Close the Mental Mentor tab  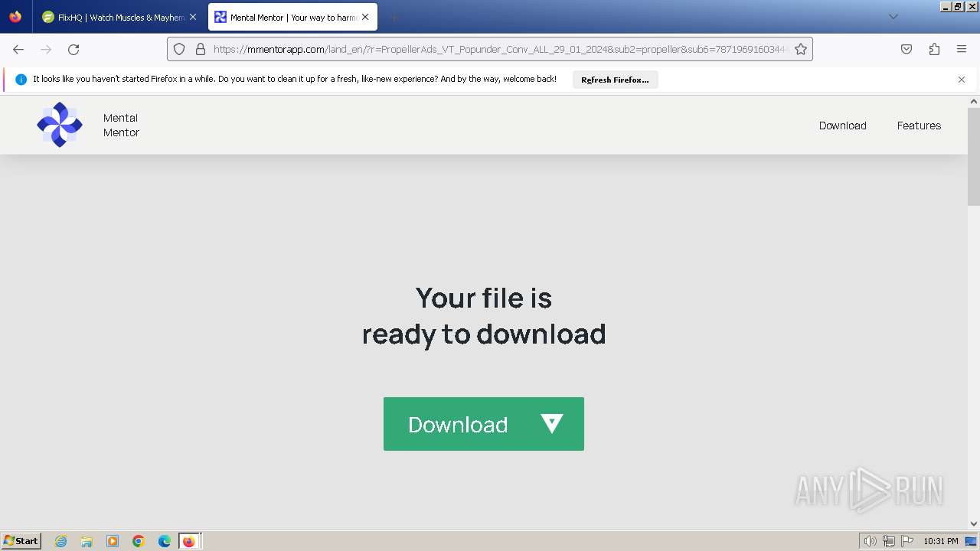(365, 17)
